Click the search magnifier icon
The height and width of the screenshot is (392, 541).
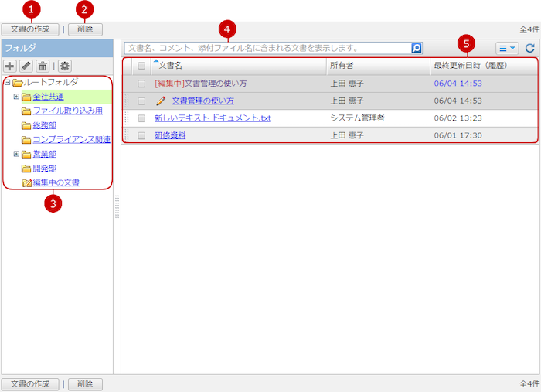[x=417, y=48]
